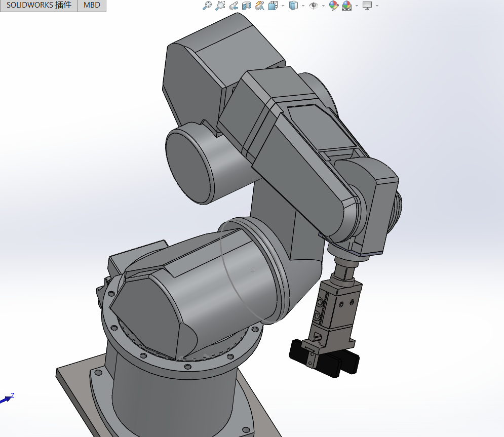This screenshot has width=504, height=437.
Task: Toggle the Hide/Show Items eye icon
Action: tap(314, 6)
